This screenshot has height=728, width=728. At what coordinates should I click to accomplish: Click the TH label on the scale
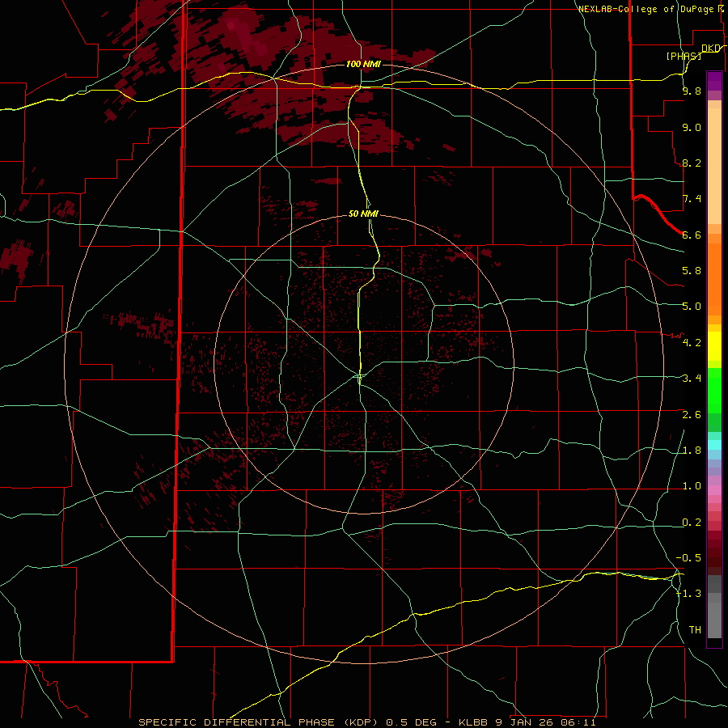(x=695, y=629)
